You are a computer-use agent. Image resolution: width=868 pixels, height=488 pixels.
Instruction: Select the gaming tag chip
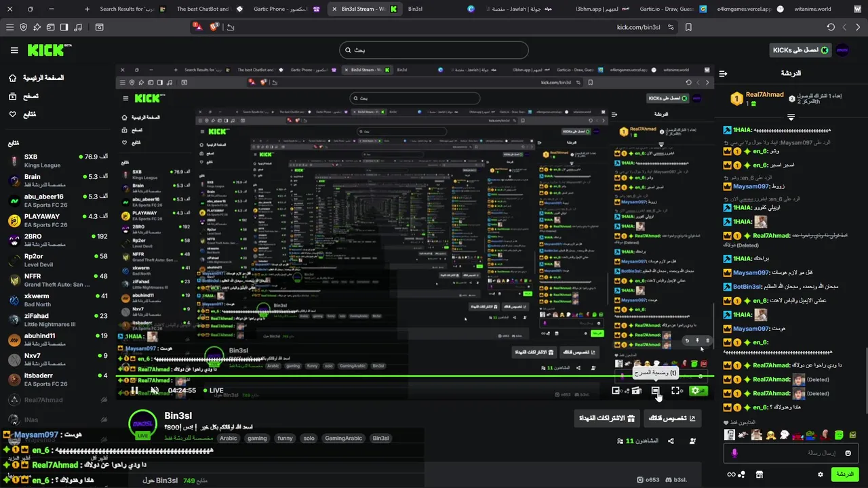(257, 439)
